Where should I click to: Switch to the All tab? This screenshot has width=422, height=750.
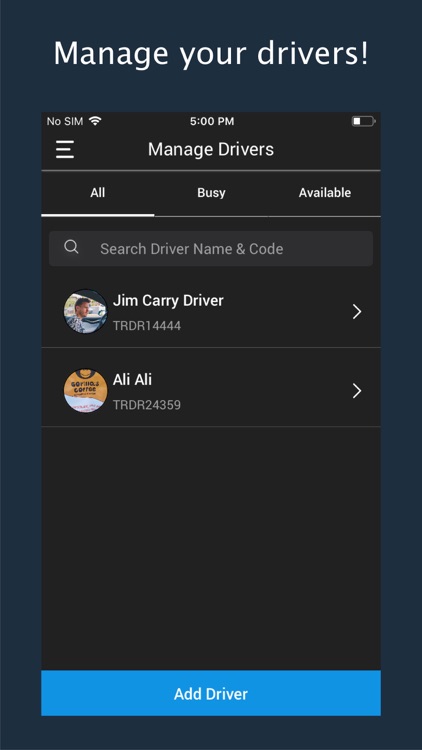[x=98, y=193]
